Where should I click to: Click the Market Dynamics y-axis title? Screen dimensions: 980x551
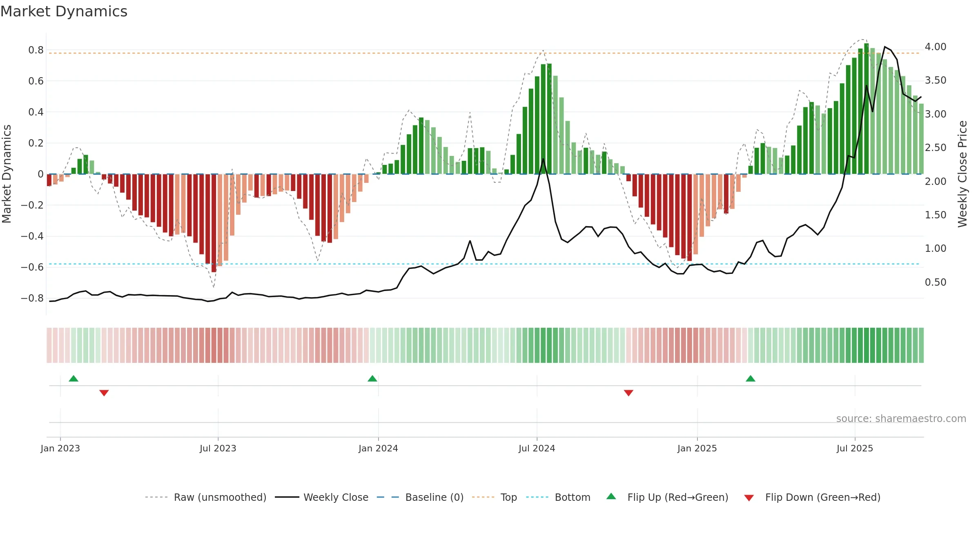pyautogui.click(x=7, y=174)
